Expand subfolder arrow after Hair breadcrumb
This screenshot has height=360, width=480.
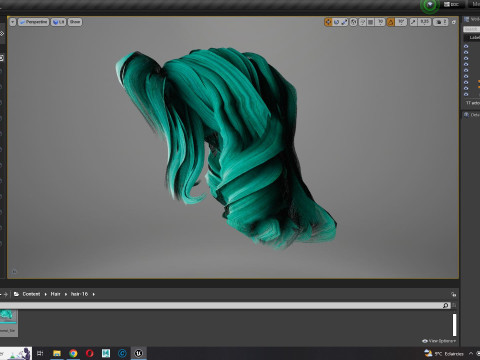[x=66, y=294]
